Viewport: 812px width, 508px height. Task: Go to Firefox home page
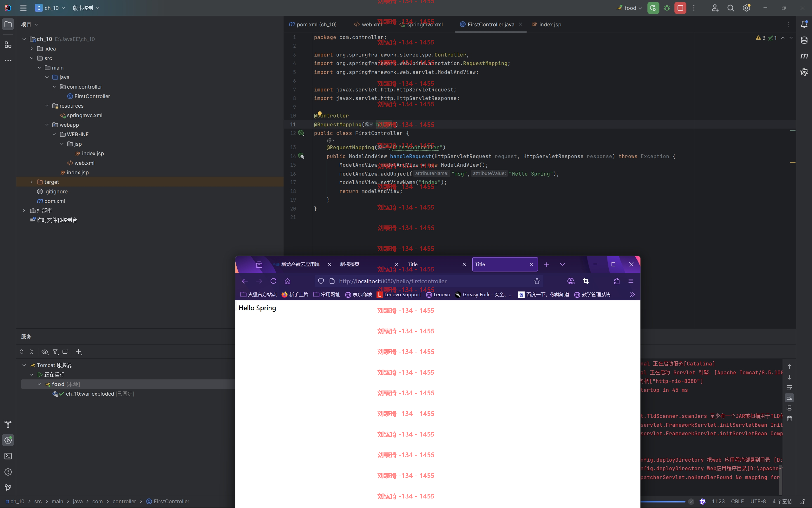(288, 281)
